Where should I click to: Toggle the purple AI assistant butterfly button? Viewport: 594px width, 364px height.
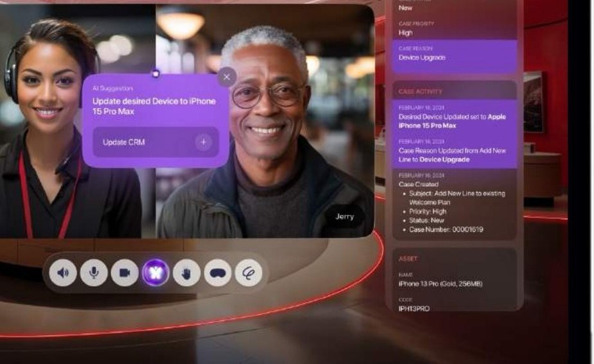pyautogui.click(x=156, y=272)
